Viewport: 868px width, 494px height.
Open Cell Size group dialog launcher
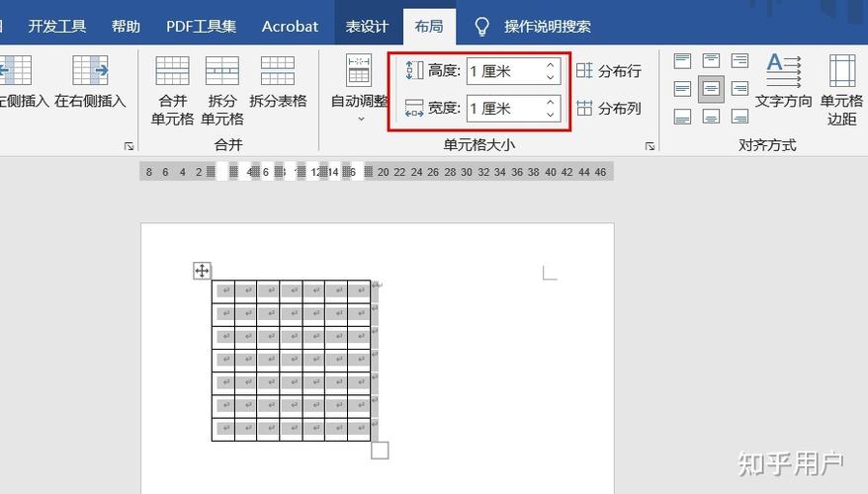tap(650, 146)
